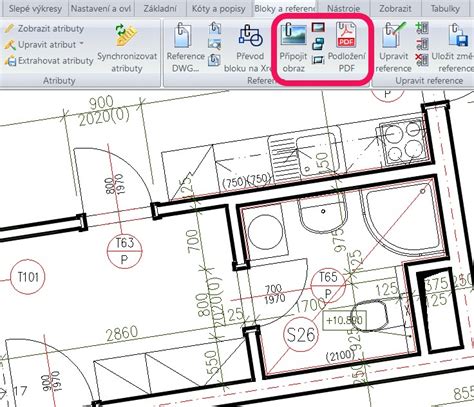Screen dimensions: 474x407
Task: Click the Připojit obraz icon
Action: tap(293, 34)
